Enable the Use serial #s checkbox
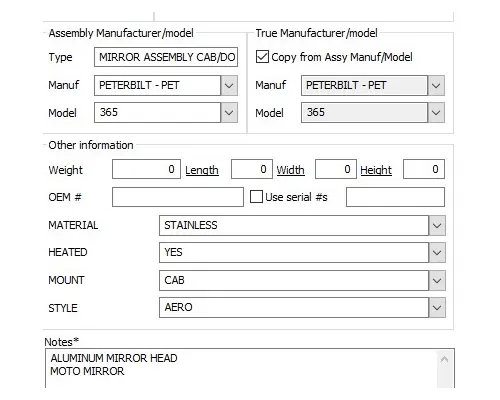Screen dimensions: 500x400 [x=256, y=197]
